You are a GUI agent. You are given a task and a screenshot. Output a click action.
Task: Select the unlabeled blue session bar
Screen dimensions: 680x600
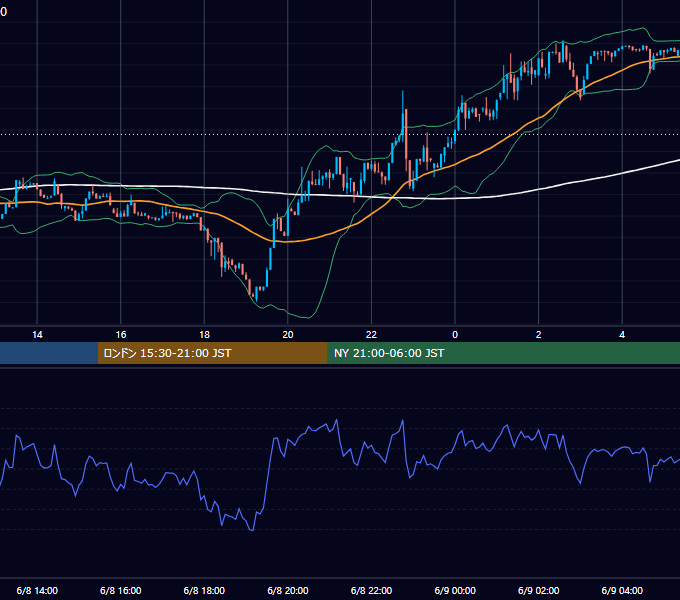49,353
